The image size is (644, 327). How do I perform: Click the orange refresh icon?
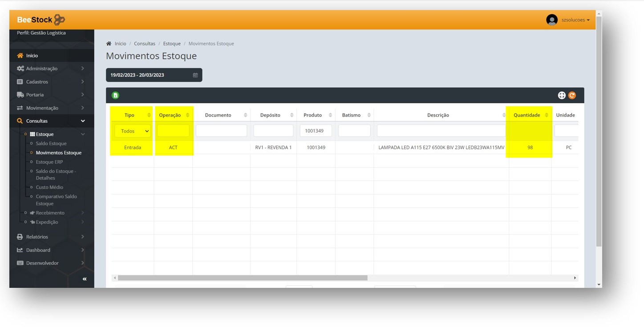click(x=572, y=95)
